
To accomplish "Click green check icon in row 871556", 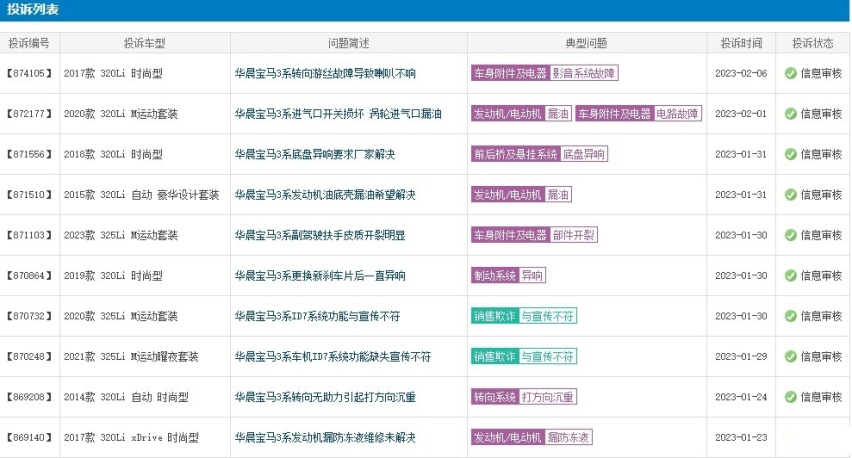I will click(x=791, y=154).
